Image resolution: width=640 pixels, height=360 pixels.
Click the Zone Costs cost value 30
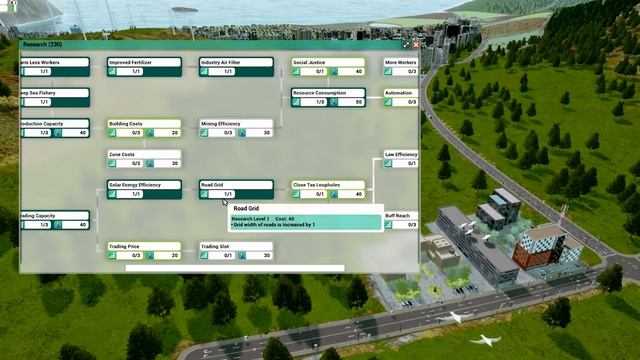pos(175,163)
